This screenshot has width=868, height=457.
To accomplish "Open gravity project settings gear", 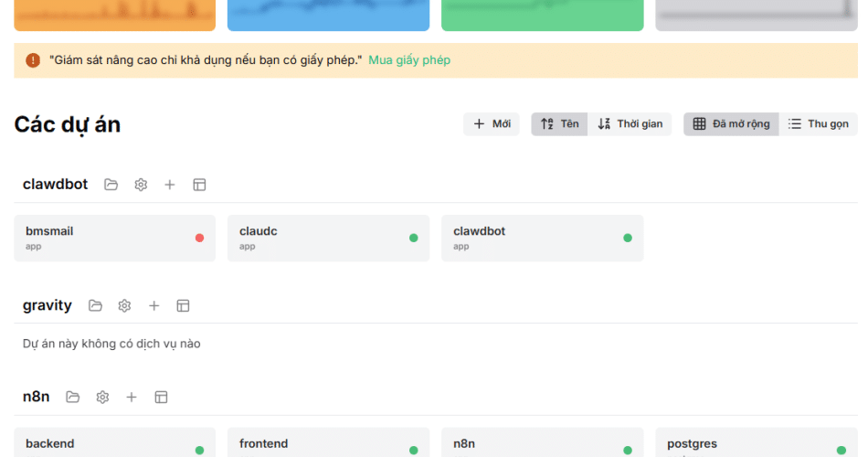I will (124, 305).
